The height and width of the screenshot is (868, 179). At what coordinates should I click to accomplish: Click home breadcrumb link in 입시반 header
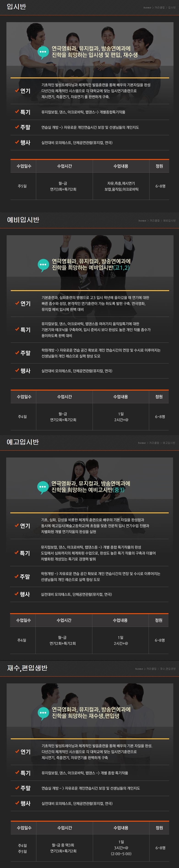click(147, 7)
